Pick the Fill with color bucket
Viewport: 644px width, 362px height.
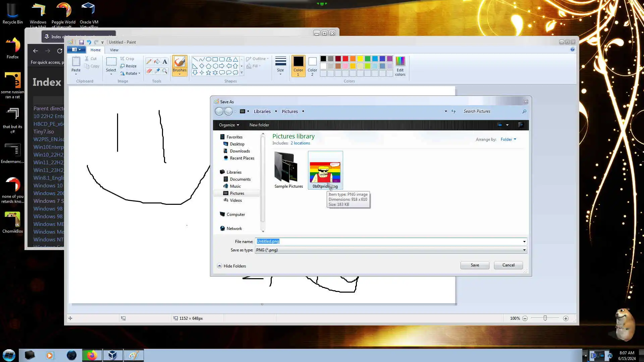pyautogui.click(x=157, y=61)
